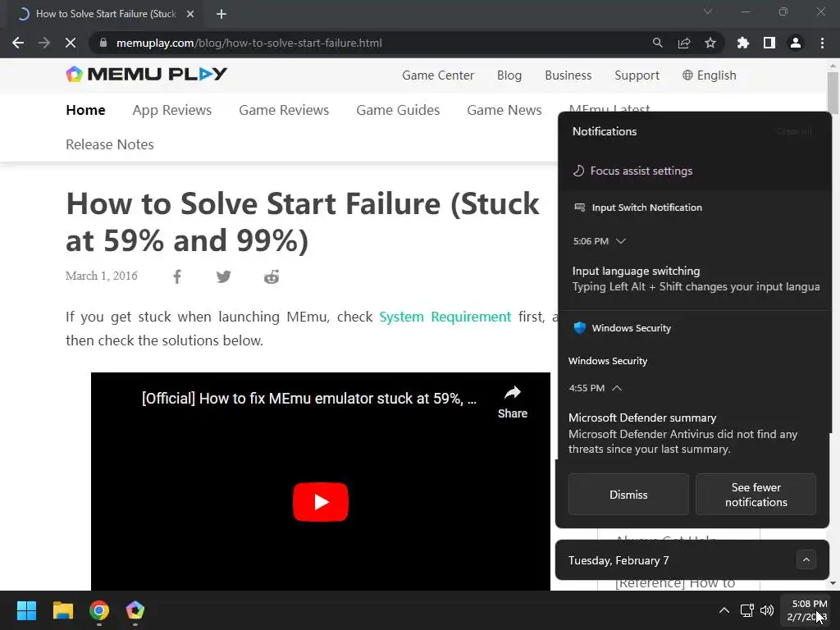Select the Game Reviews tab
The height and width of the screenshot is (630, 840).
pos(284,110)
